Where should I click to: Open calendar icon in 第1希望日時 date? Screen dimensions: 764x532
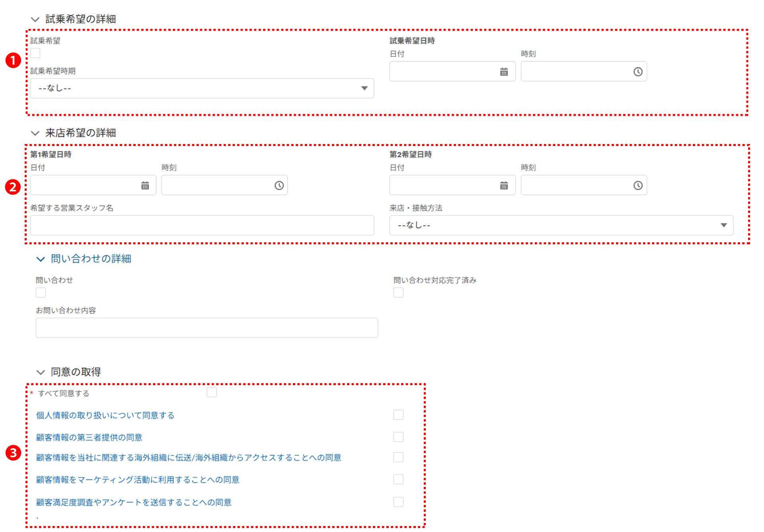pyautogui.click(x=145, y=186)
